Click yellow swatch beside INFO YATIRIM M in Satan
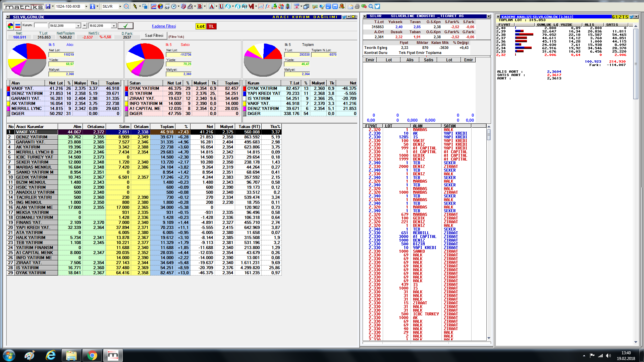Image resolution: width=644 pixels, height=362 pixels. (x=127, y=104)
